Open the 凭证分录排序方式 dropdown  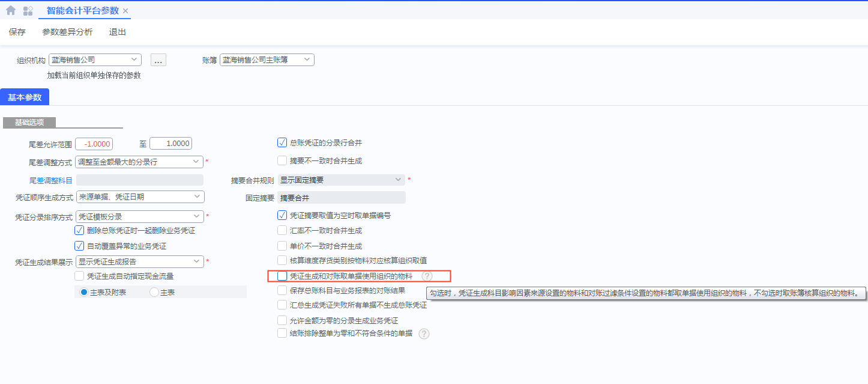coord(140,216)
